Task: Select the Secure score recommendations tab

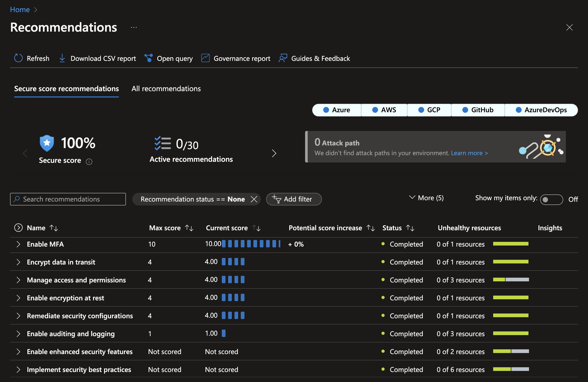Action: tap(66, 89)
